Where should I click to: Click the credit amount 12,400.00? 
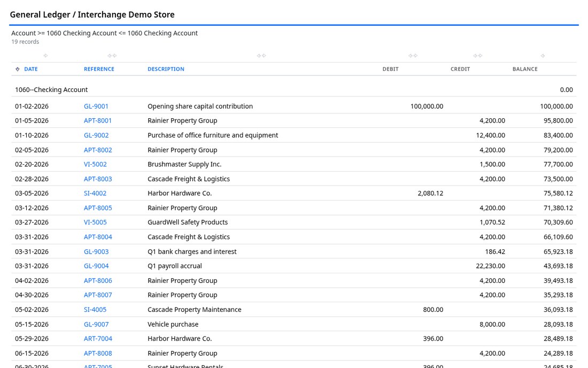coord(491,135)
